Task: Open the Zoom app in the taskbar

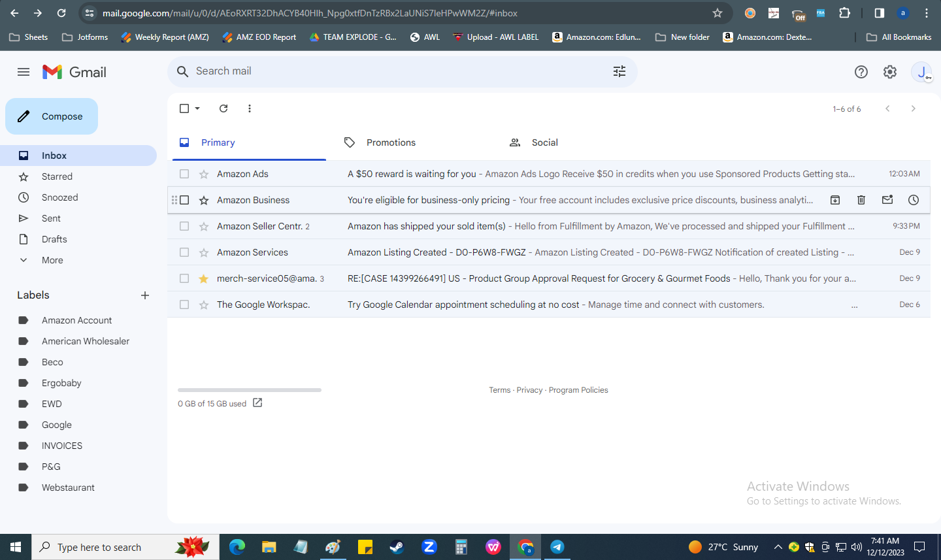Action: 429,547
